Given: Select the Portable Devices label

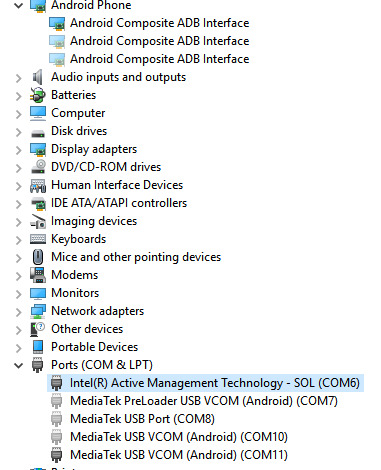Looking at the screenshot, I should (94, 347).
